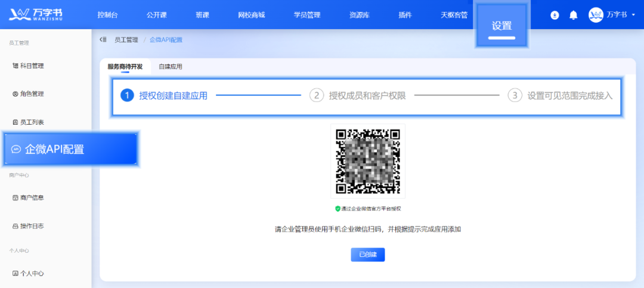Switch to 服务商待开发 tab
Screen dimensions: 644x288
[x=125, y=67]
